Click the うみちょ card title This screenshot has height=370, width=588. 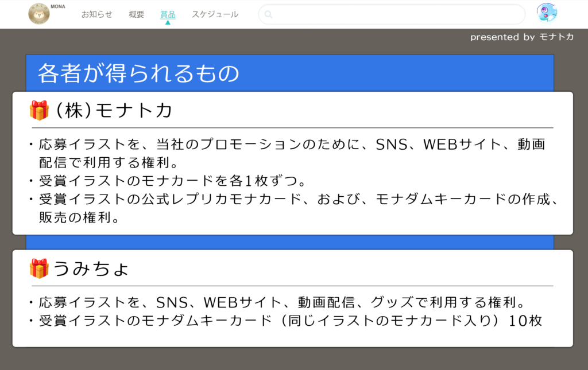click(x=91, y=268)
